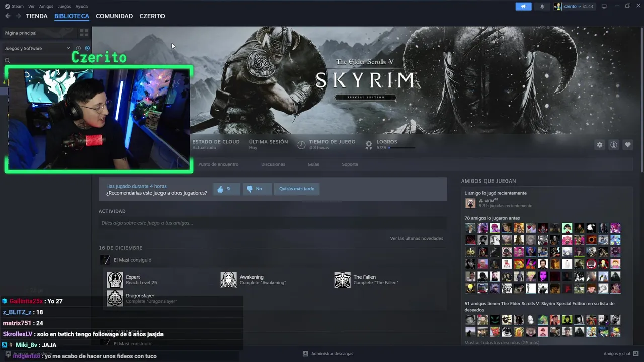Screen dimensions: 644x362
Task: Open the CZERITO profile tab
Action: coord(152,16)
